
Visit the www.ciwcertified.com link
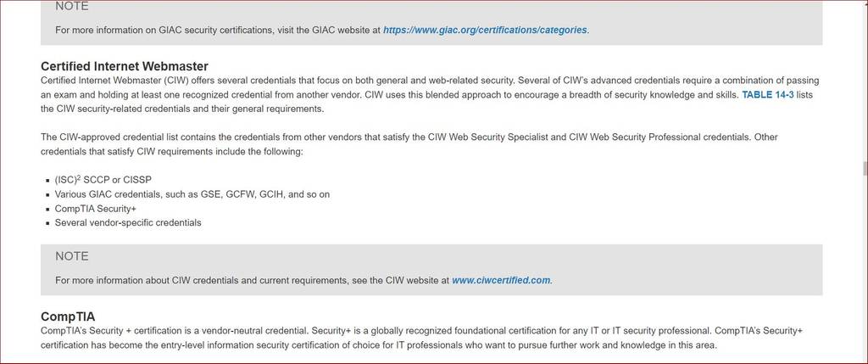501,280
